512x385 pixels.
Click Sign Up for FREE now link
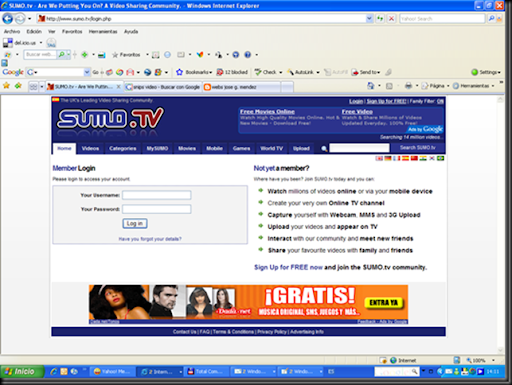pos(288,267)
